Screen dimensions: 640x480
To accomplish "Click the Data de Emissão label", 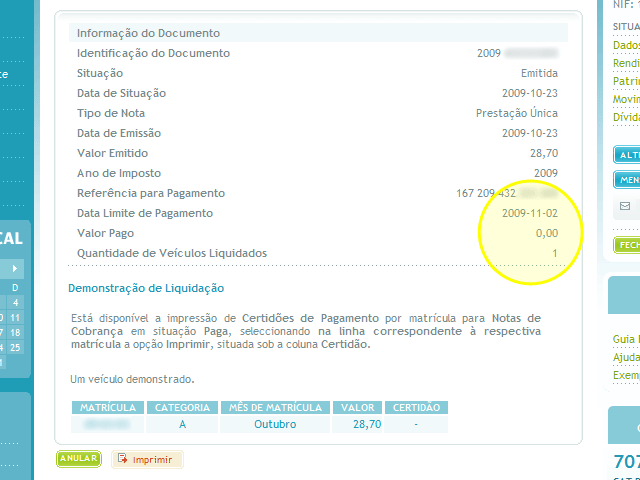I will (x=119, y=133).
